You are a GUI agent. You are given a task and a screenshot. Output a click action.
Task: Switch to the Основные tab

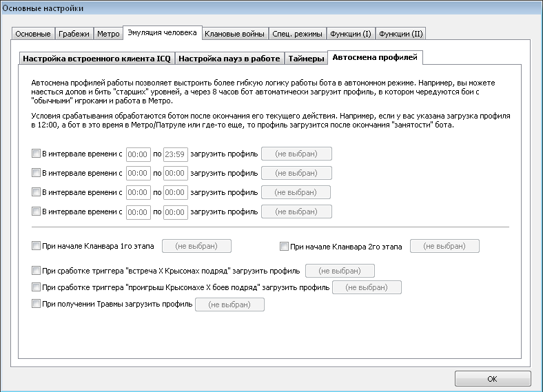click(x=33, y=34)
